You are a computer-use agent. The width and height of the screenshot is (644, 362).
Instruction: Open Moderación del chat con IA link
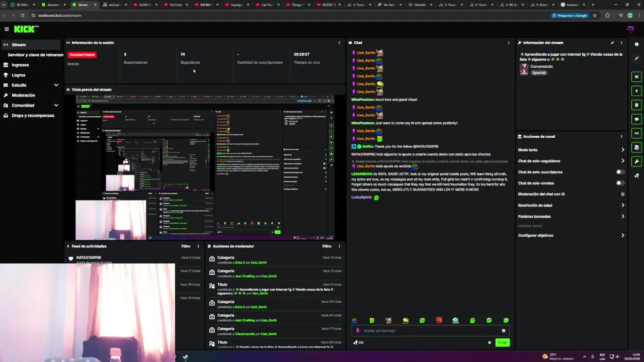572,194
